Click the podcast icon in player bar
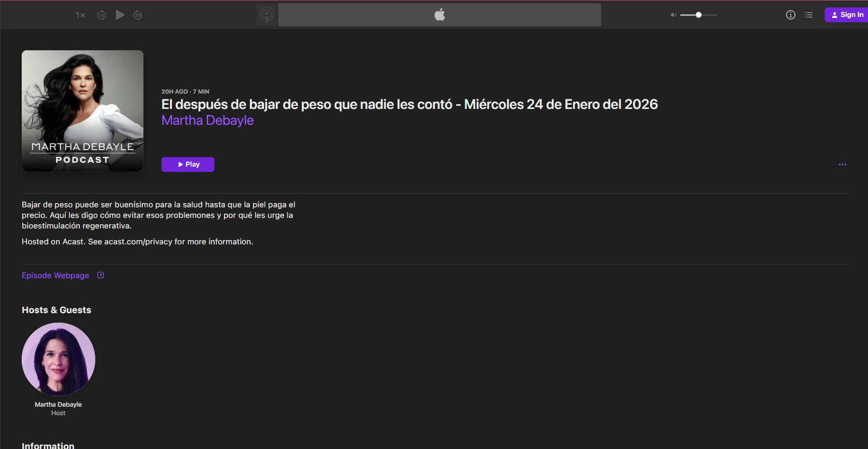The image size is (868, 449). [267, 15]
